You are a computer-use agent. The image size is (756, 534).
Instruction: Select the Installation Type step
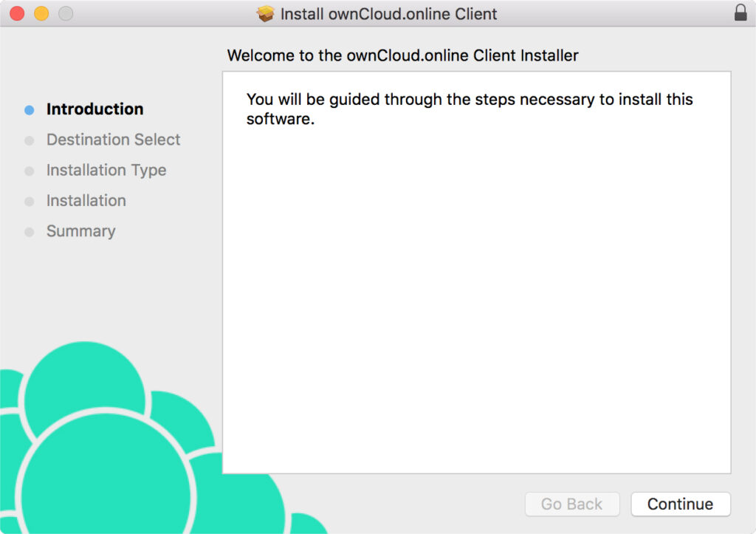coord(106,171)
